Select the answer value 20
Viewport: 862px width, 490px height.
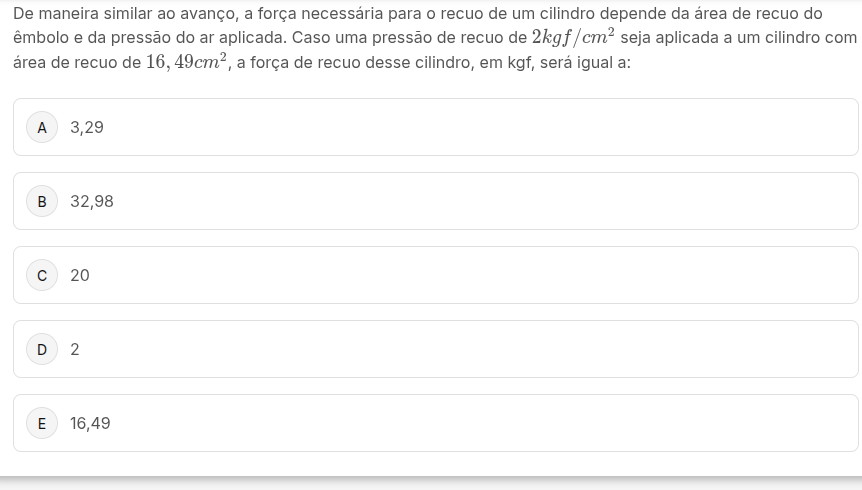80,276
